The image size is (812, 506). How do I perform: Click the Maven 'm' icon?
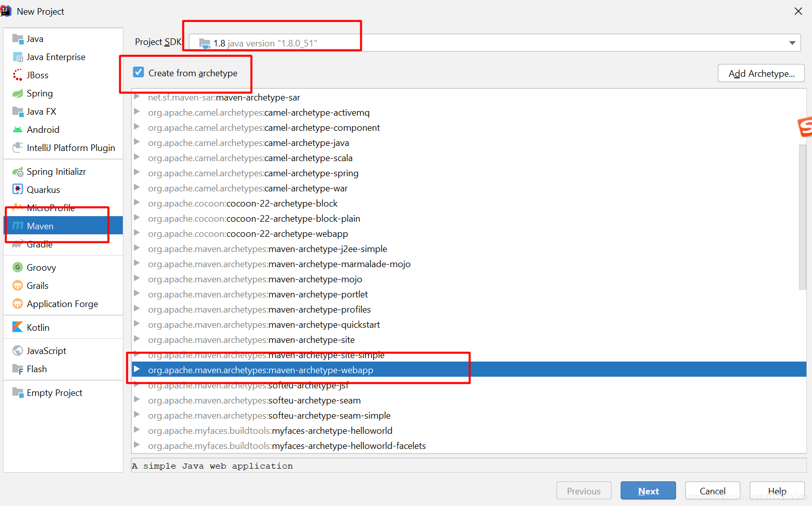[x=18, y=226]
